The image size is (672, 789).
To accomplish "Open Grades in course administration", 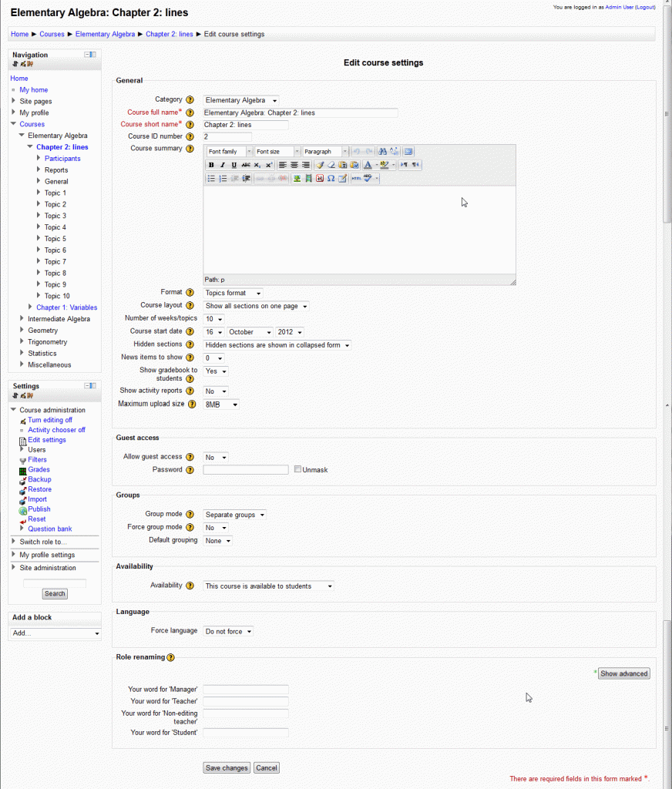I will (x=39, y=469).
